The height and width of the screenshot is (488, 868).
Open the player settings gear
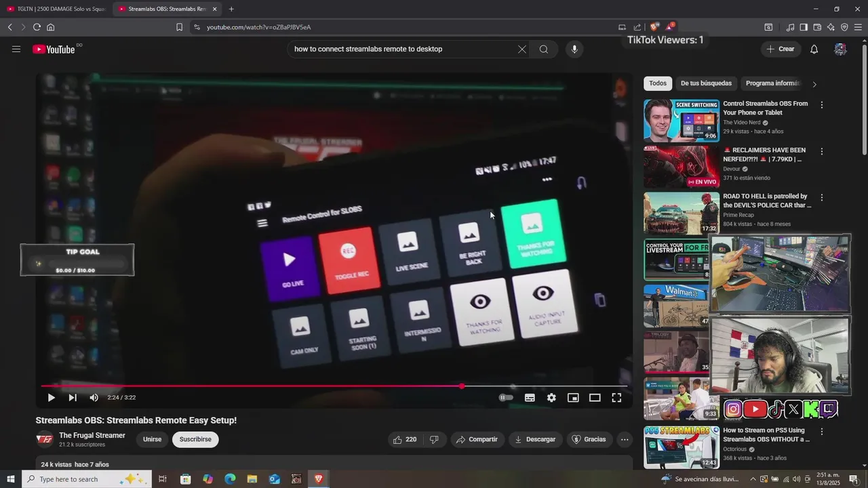551,398
